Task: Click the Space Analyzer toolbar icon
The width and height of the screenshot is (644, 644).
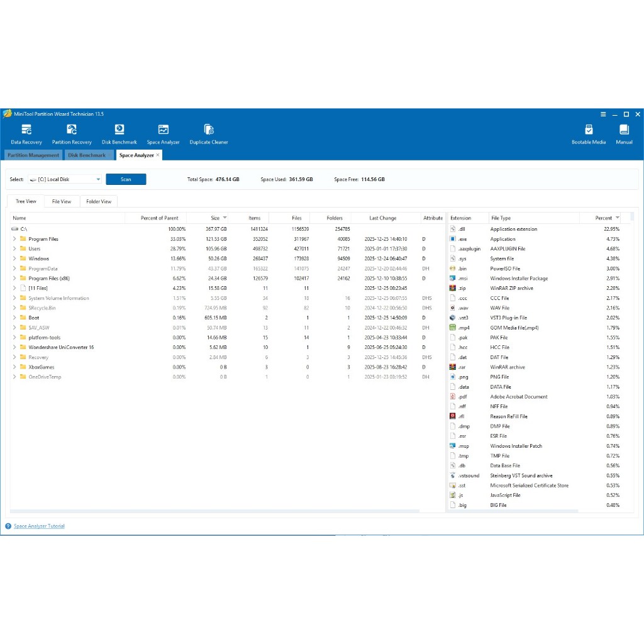Action: click(163, 133)
